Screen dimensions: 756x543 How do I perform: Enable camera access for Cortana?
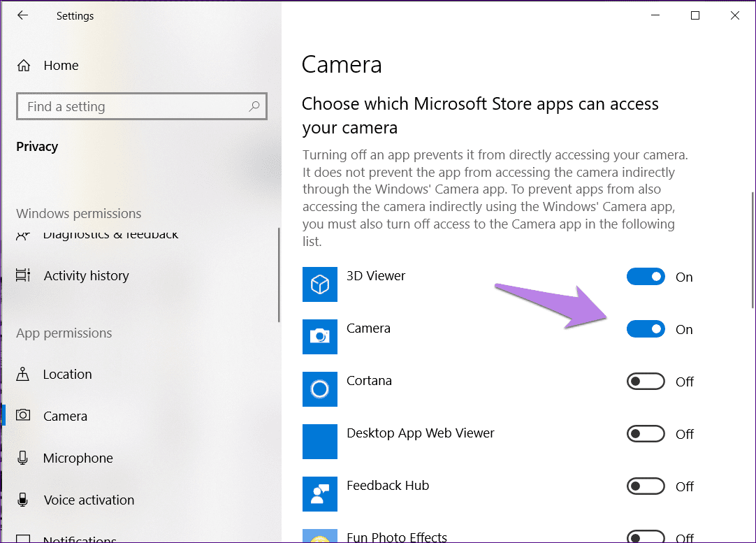(646, 382)
